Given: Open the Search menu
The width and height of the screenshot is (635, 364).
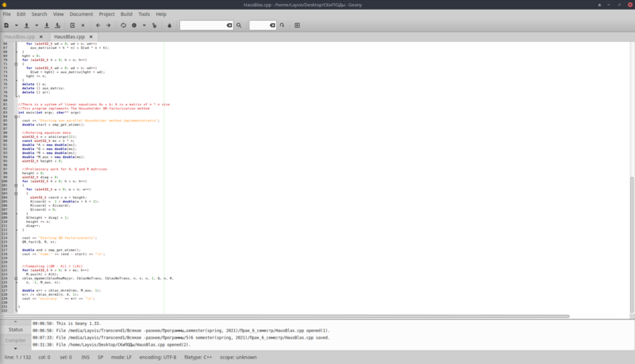Looking at the screenshot, I should 39,13.
